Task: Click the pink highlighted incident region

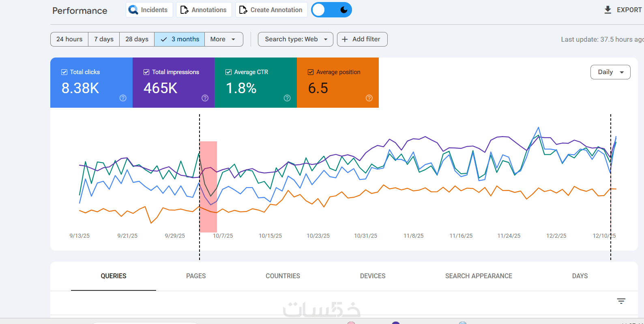Action: point(208,187)
